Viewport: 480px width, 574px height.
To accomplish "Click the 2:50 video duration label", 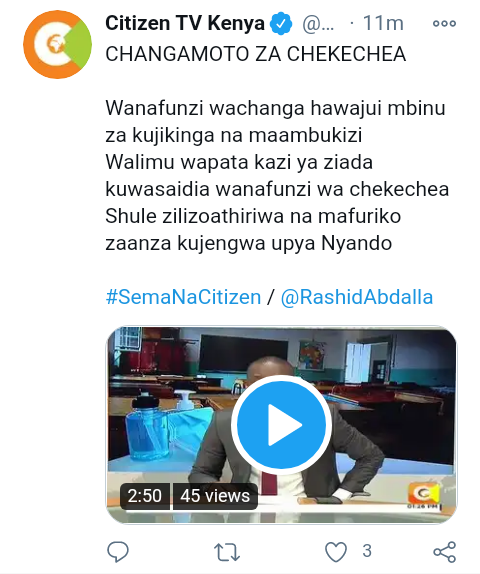I will tap(145, 496).
